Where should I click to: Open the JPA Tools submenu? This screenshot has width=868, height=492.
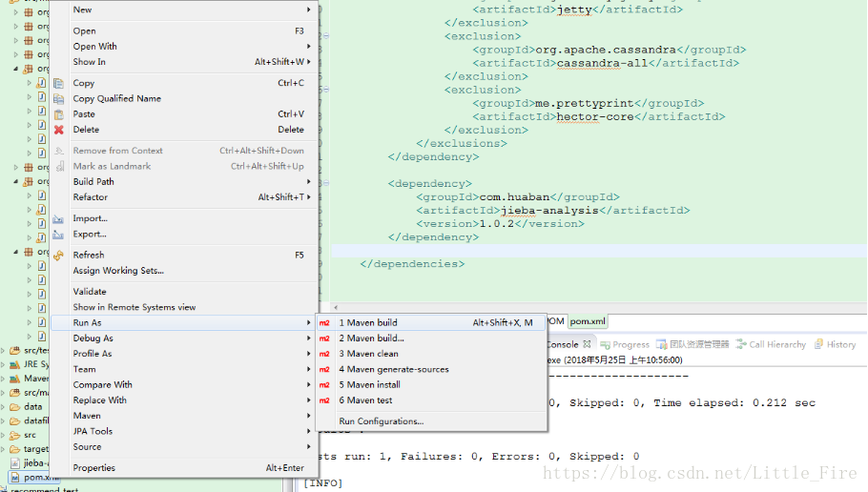[184, 431]
